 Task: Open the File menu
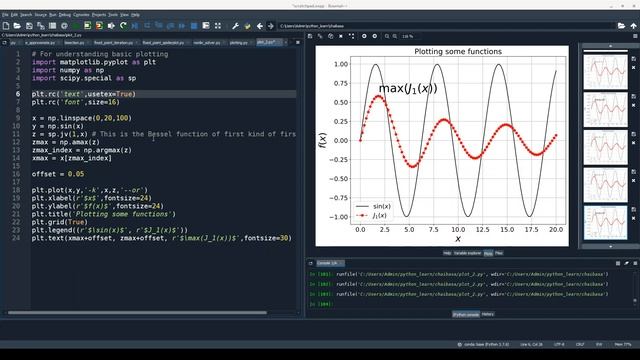tap(5, 15)
